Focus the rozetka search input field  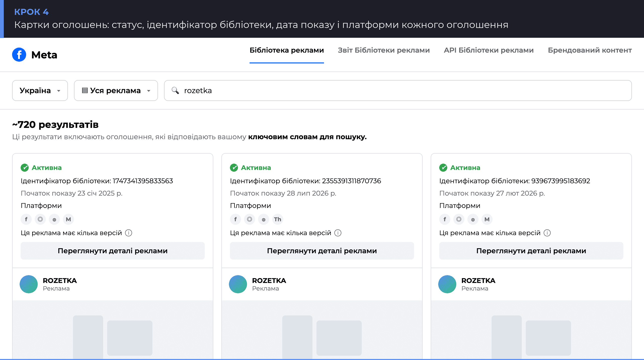pos(398,91)
